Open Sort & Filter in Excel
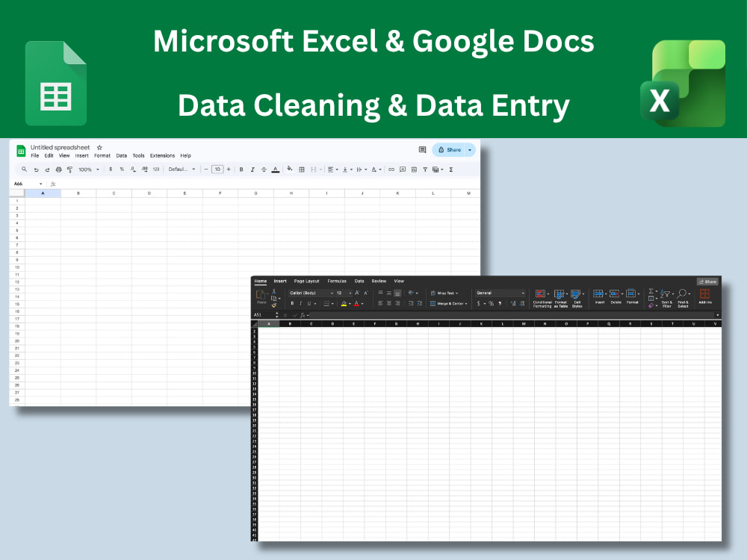 coord(666,299)
